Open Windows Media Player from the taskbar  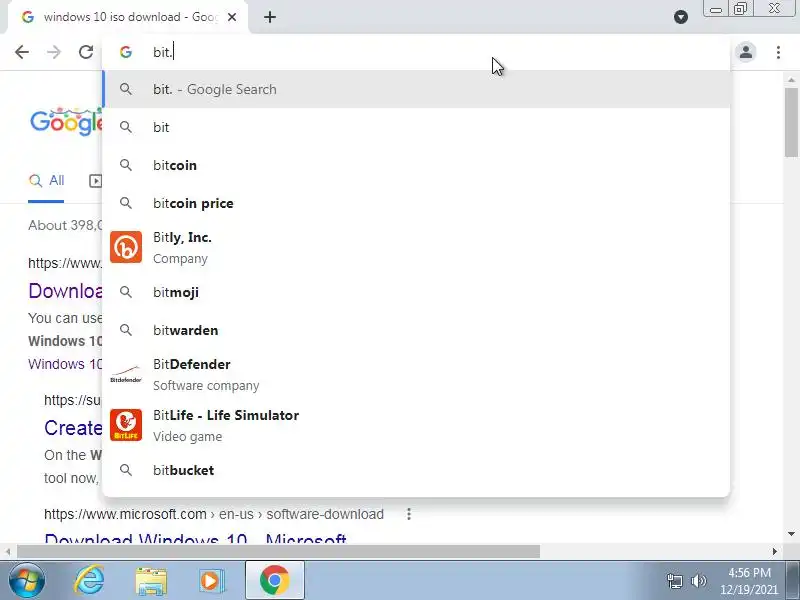tap(210, 581)
